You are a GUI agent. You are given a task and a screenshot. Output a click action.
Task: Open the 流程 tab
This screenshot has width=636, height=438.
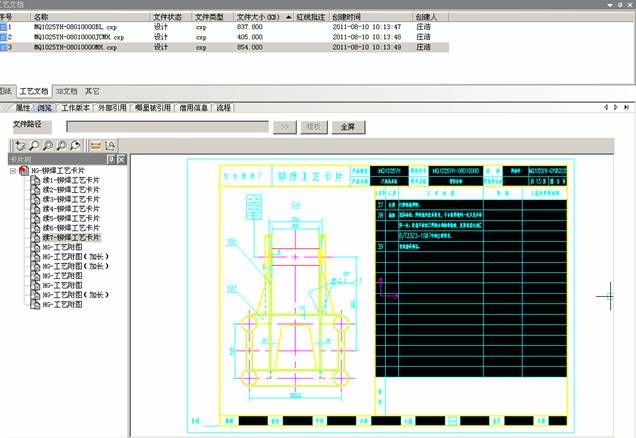tap(223, 107)
